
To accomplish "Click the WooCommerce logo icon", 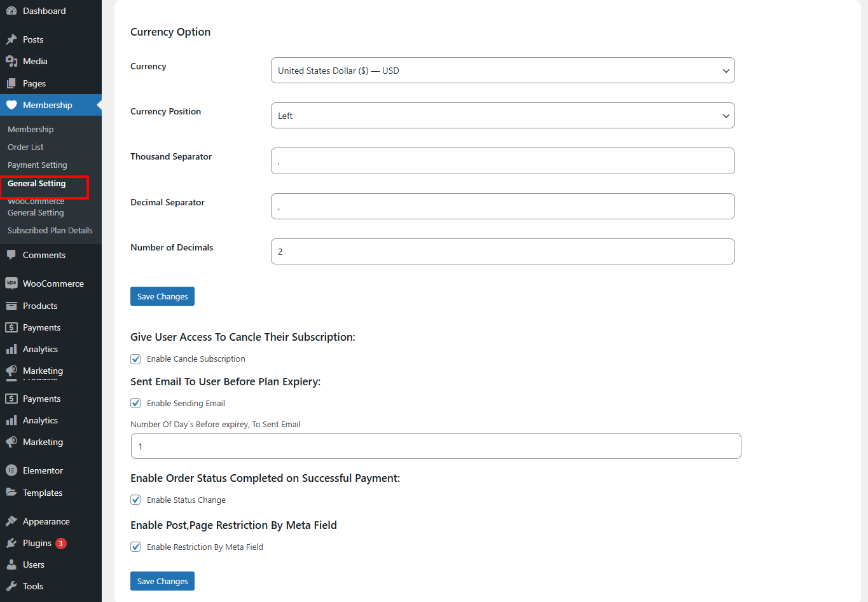I will tap(11, 284).
